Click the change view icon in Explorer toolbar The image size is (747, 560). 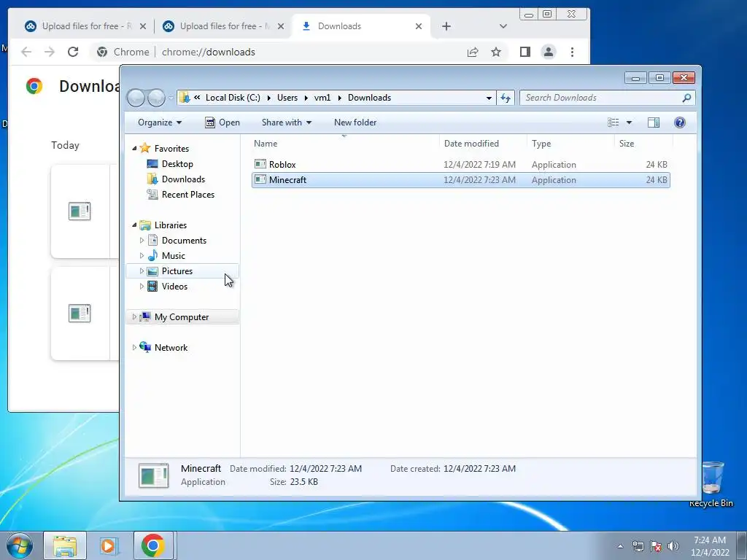coord(613,122)
